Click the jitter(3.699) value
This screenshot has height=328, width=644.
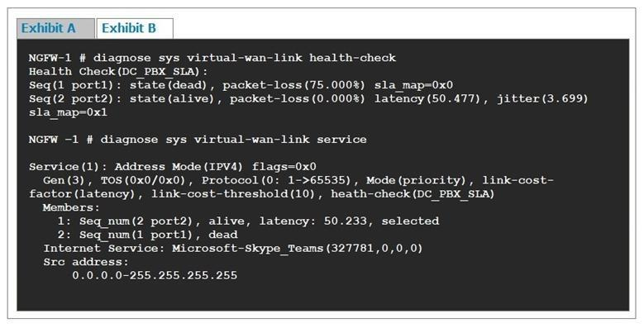pyautogui.click(x=542, y=99)
